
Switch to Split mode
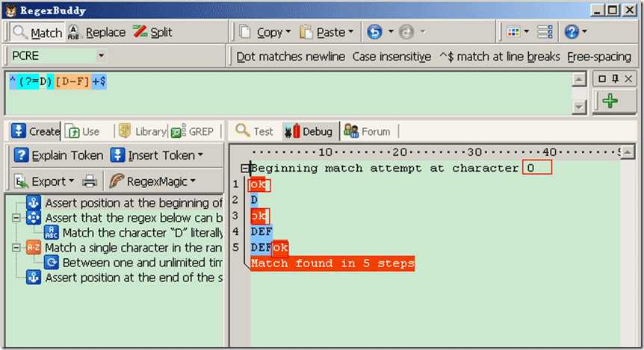[x=152, y=32]
